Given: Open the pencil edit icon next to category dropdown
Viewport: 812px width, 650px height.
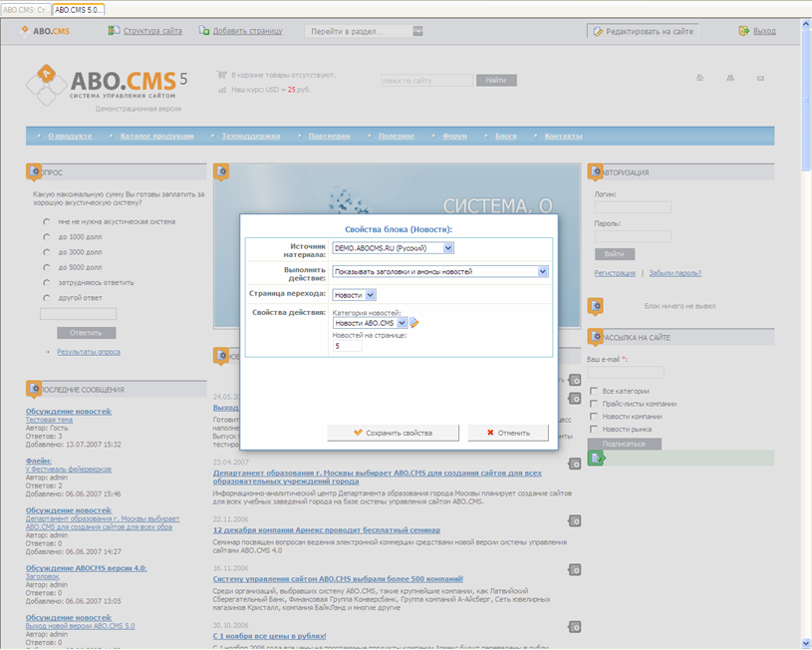Looking at the screenshot, I should coord(414,323).
